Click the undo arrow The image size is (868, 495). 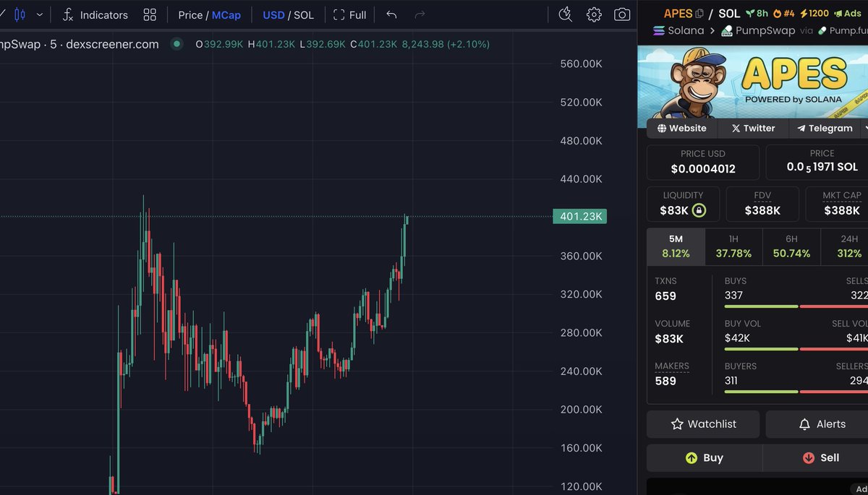click(391, 14)
